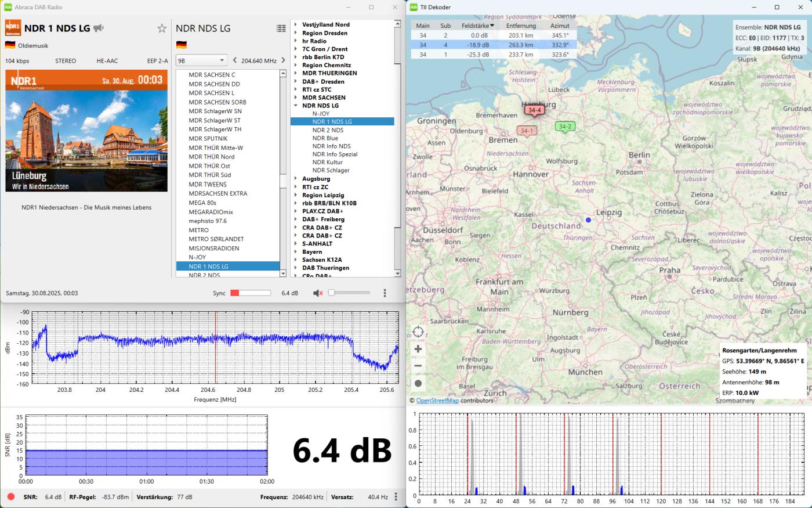The width and height of the screenshot is (812, 508).
Task: Select NDR Blue in the ensemble tree
Action: tap(325, 138)
